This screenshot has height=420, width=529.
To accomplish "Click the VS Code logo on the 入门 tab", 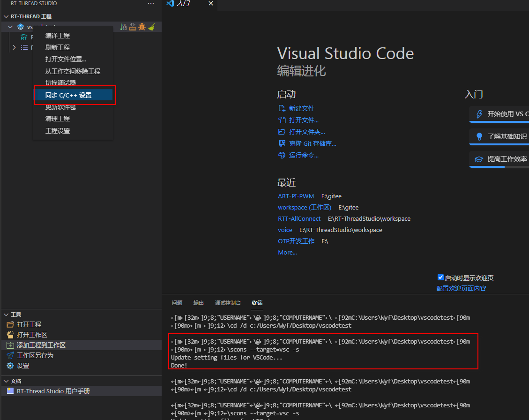I will click(x=170, y=4).
